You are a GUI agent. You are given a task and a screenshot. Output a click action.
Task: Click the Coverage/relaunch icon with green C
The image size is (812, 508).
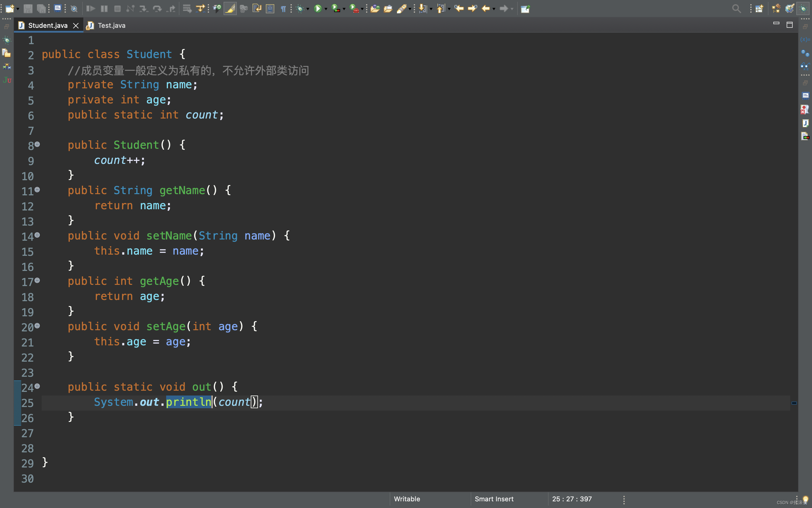pos(217,9)
